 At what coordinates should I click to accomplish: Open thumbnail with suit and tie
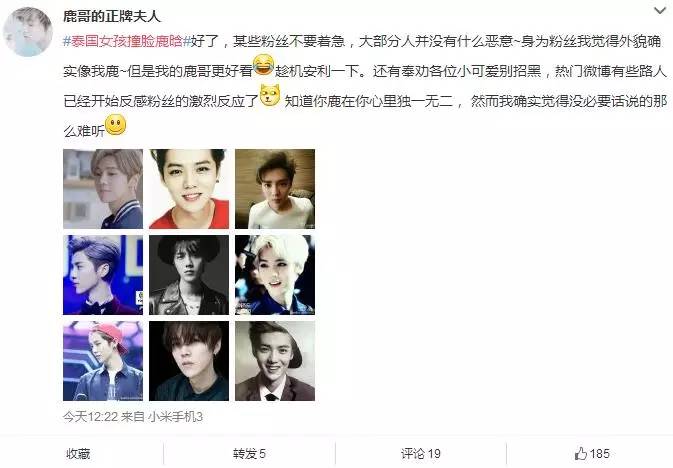tap(275, 361)
